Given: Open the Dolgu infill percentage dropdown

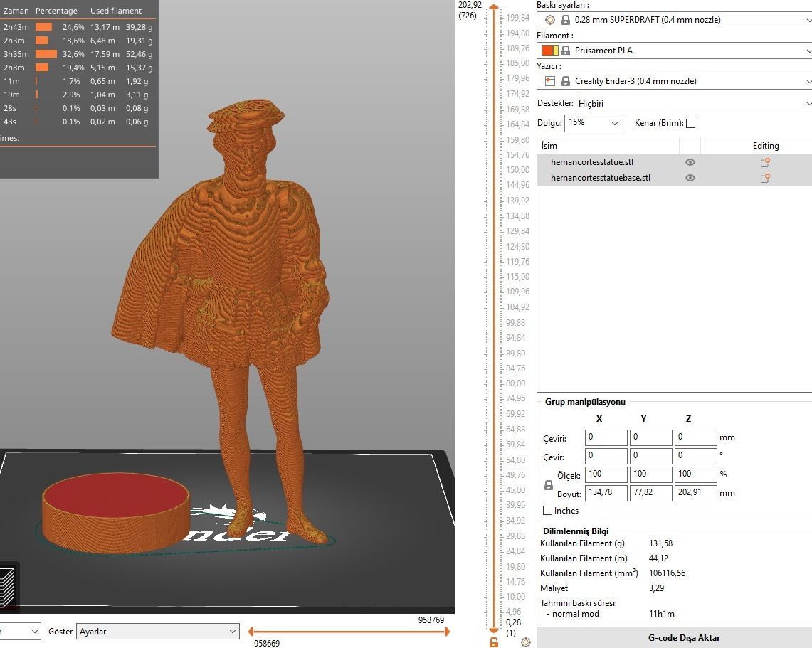Looking at the screenshot, I should pyautogui.click(x=592, y=123).
